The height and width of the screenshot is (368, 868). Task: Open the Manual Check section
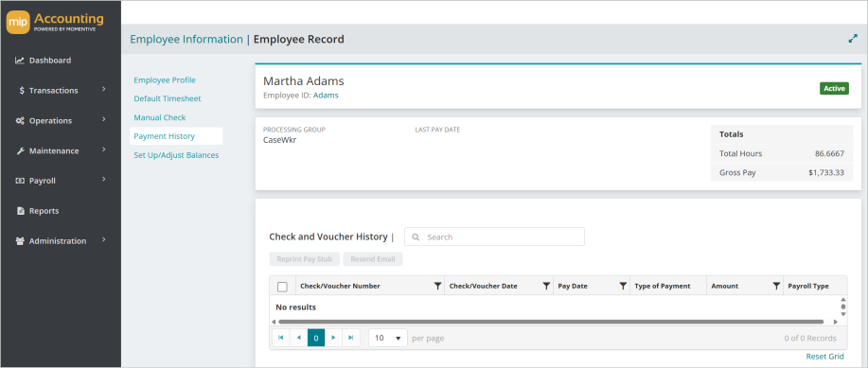[159, 117]
